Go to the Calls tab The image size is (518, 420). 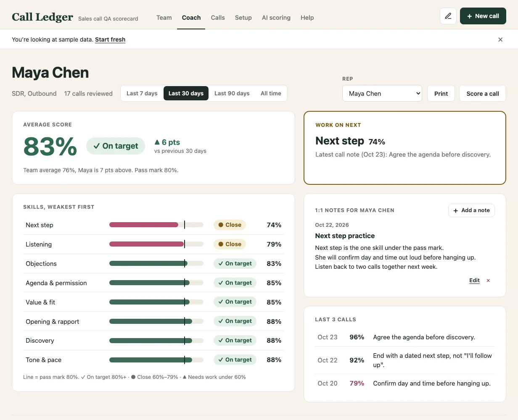coord(218,18)
